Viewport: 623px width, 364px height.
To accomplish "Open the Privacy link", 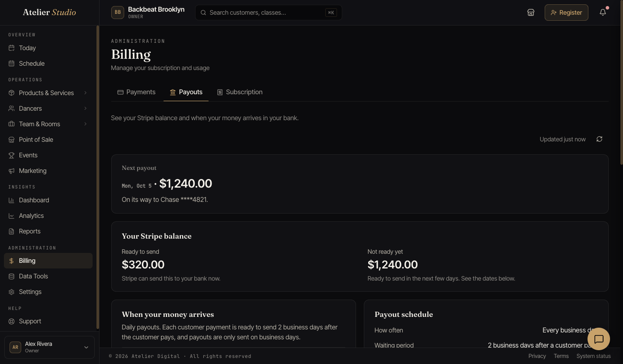I will point(537,356).
